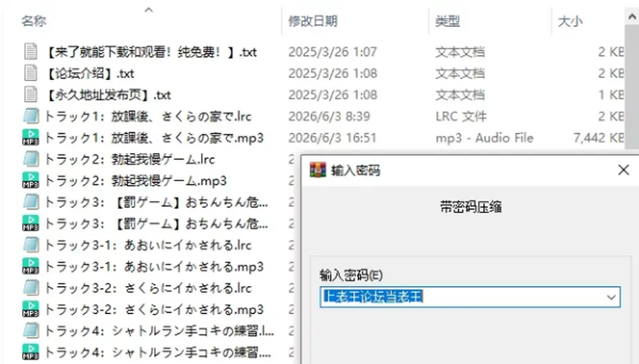The image size is (639, 364).
Task: Select the トラック2 mp3 file icon
Action: click(31, 180)
